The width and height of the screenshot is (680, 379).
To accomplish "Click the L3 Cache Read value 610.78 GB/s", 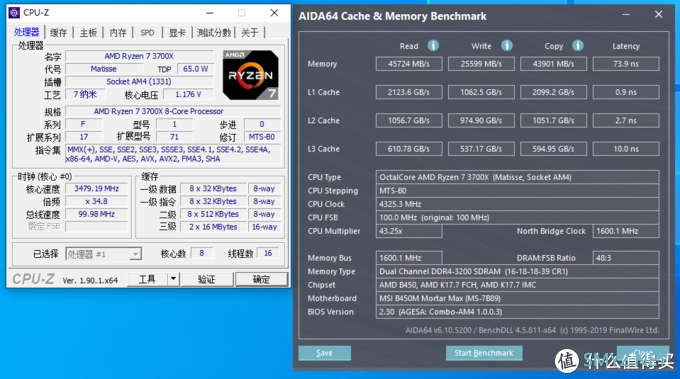I will (x=409, y=149).
